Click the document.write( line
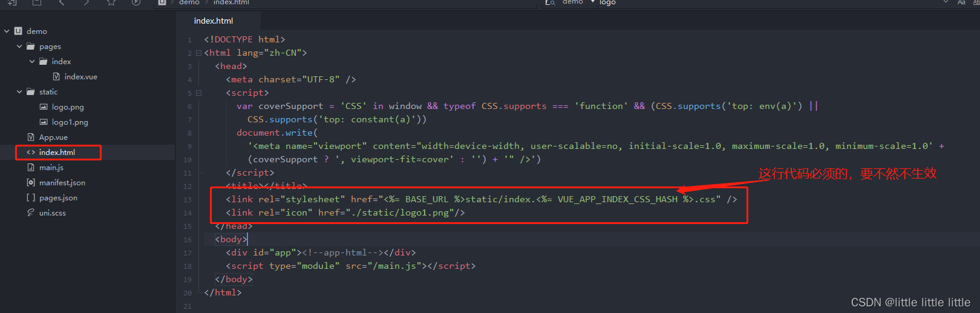The height and width of the screenshot is (313, 980). [x=277, y=133]
